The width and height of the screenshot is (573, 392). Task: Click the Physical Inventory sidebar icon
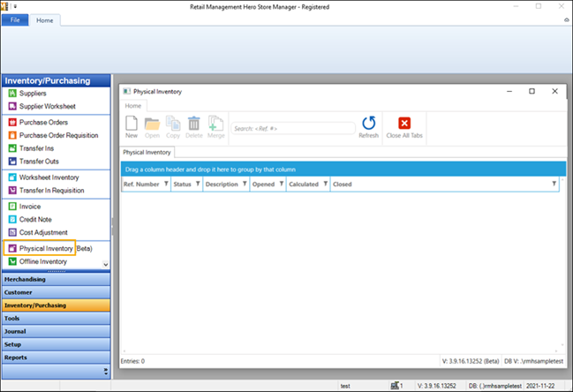pos(12,248)
